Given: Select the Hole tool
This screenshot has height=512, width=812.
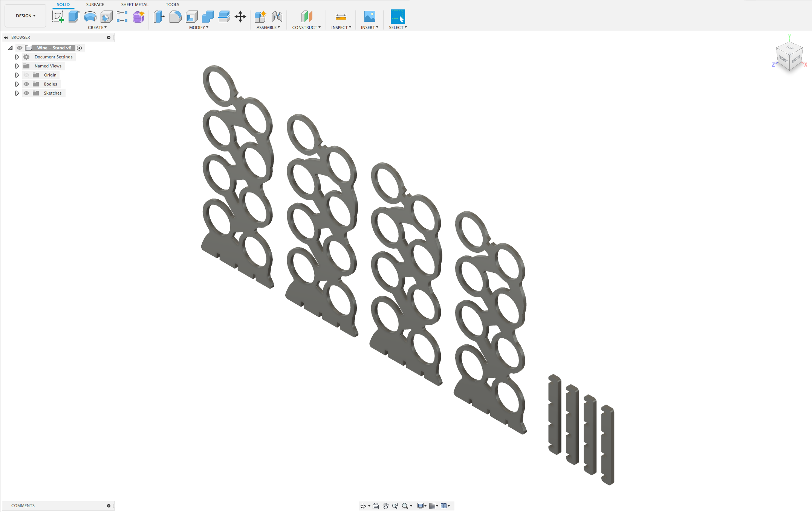Looking at the screenshot, I should coord(106,17).
